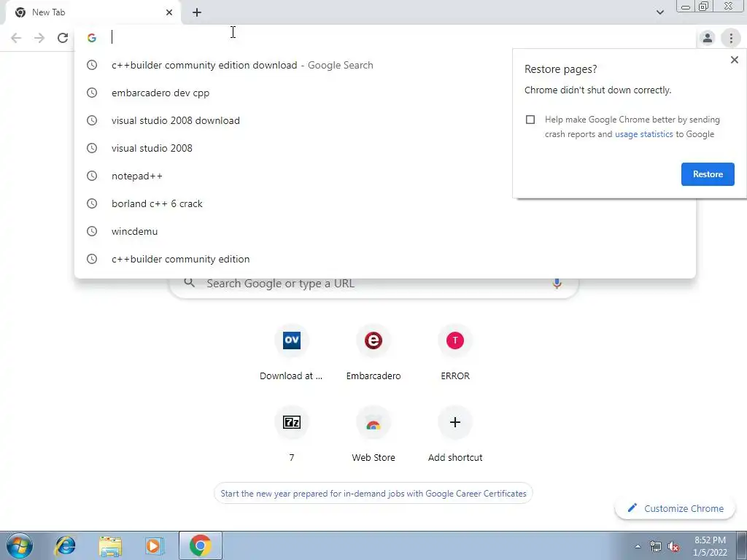Screen dimensions: 747x560
Task: Click the blue Restore button
Action: (708, 174)
